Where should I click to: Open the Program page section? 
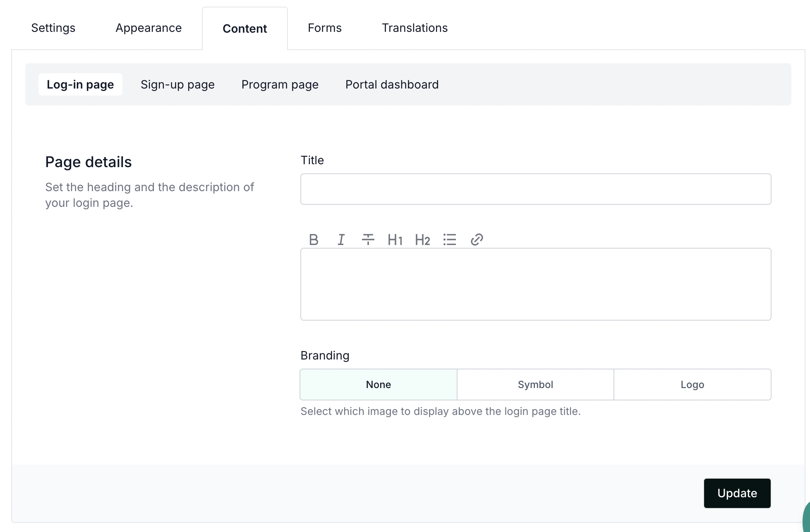point(280,84)
